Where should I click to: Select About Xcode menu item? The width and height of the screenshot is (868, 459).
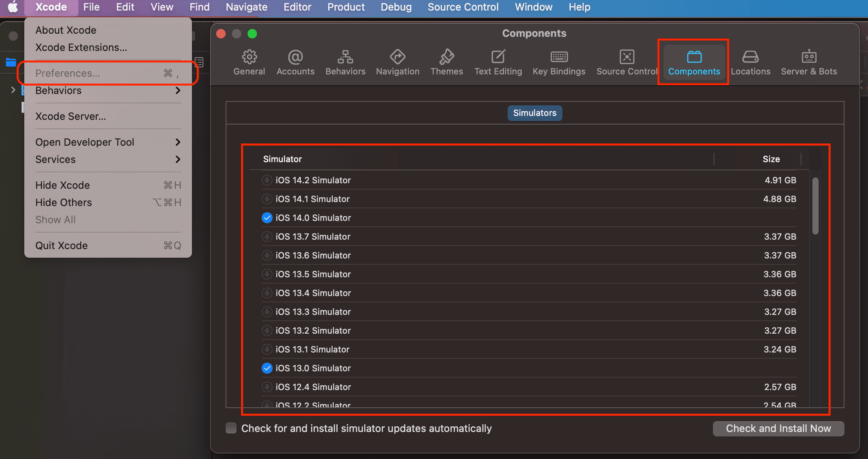coord(108,30)
